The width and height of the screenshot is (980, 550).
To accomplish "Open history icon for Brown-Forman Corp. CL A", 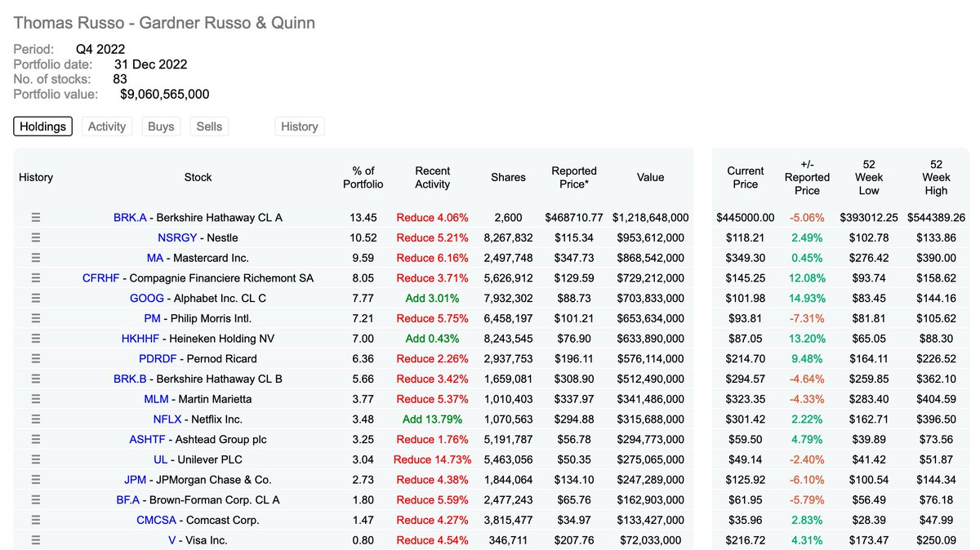I will 36,500.
